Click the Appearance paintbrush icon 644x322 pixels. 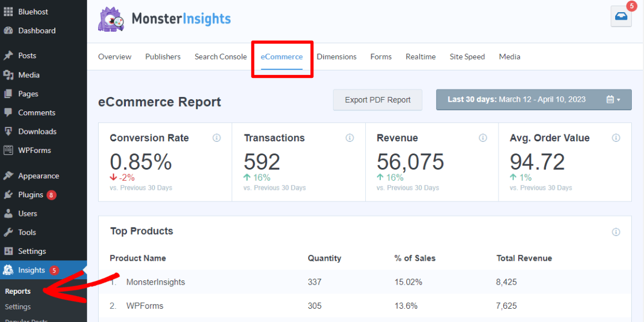pos(8,176)
